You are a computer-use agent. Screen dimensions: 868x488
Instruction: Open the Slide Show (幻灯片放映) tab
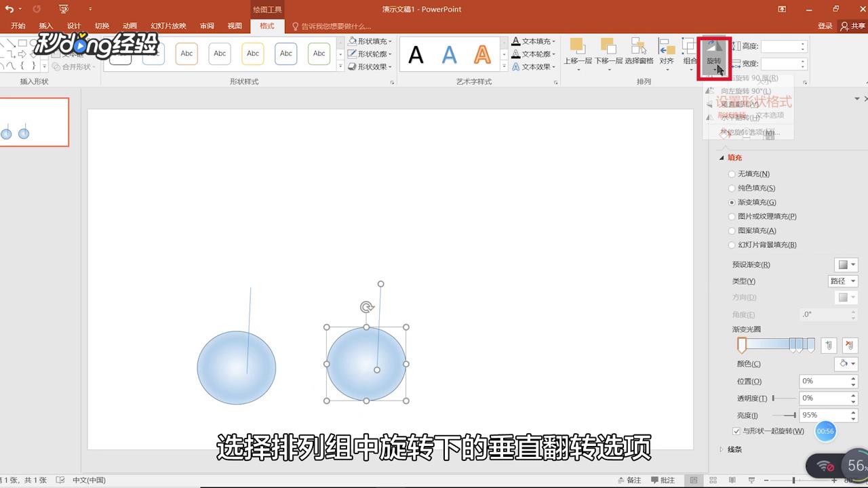(x=168, y=26)
